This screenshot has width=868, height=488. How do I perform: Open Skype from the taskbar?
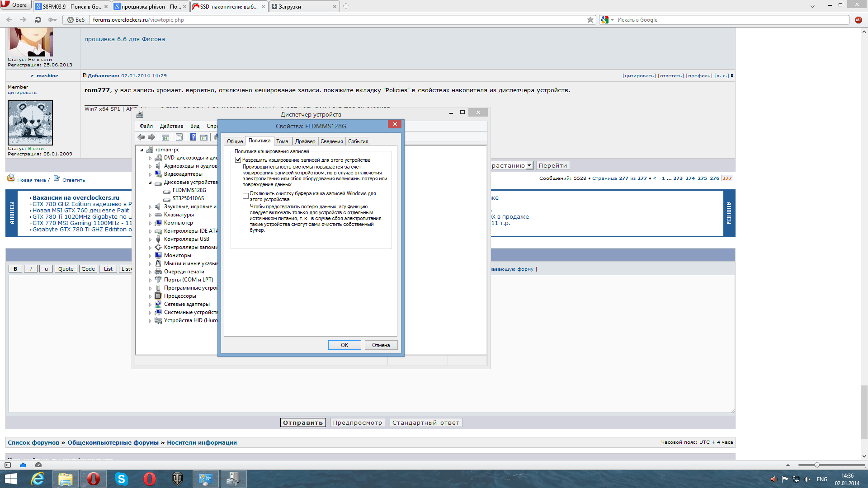[x=121, y=479]
